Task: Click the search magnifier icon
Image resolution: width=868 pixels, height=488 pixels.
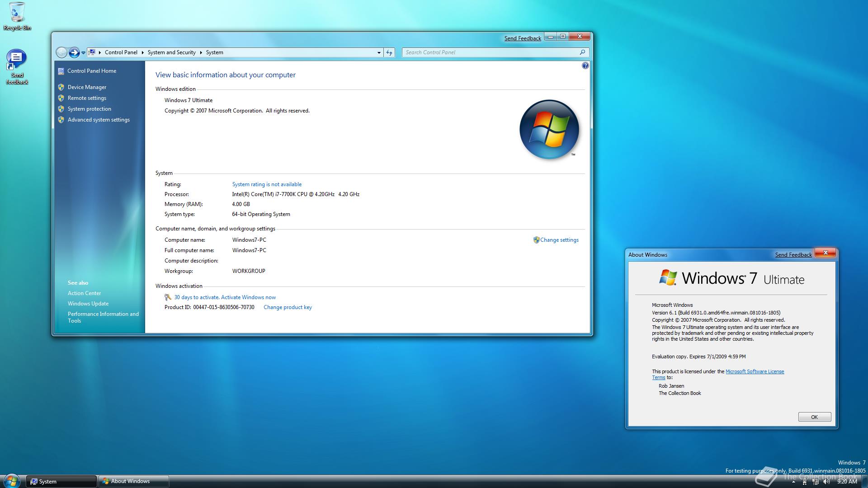Action: click(583, 52)
